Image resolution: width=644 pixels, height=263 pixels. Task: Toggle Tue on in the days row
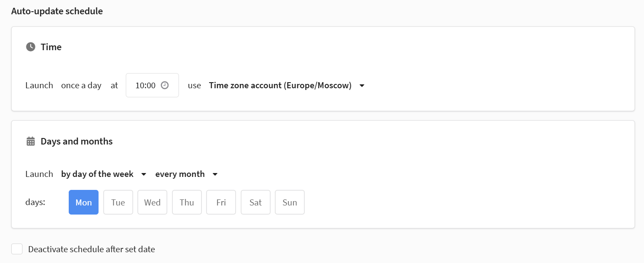click(118, 202)
